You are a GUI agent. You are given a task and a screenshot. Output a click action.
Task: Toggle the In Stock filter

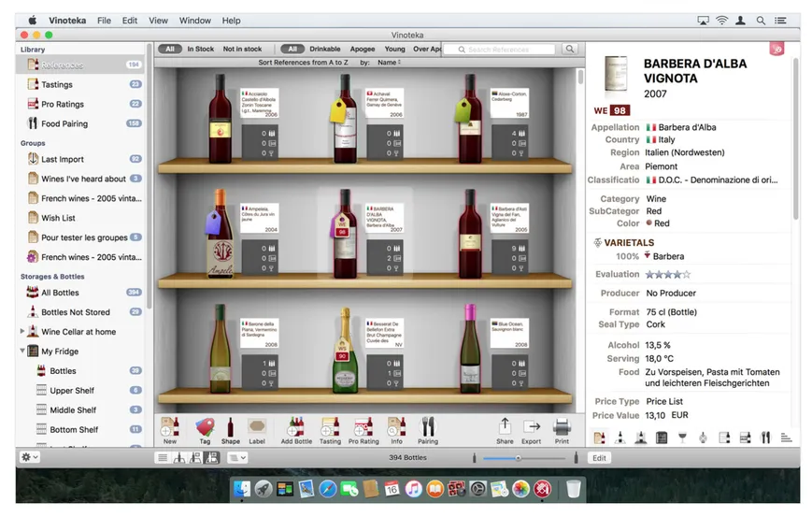tap(200, 49)
